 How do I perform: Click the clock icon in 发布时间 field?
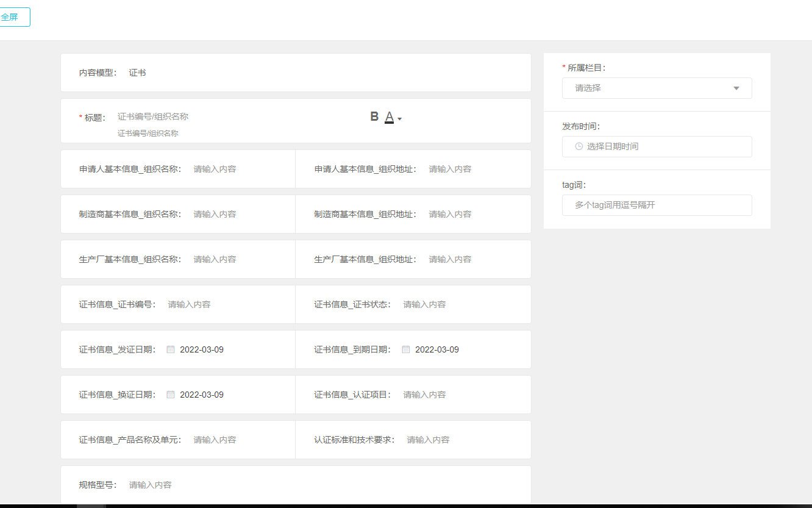point(579,146)
